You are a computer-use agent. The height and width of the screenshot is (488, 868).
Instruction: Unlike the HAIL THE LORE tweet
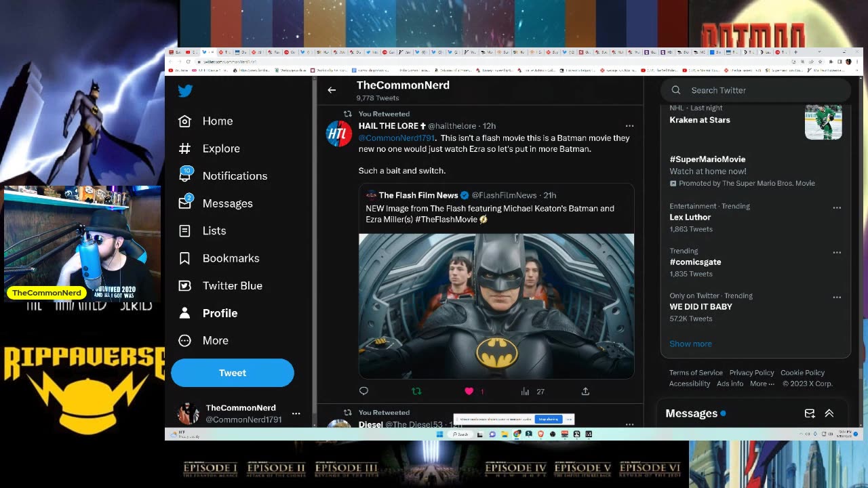(x=469, y=391)
